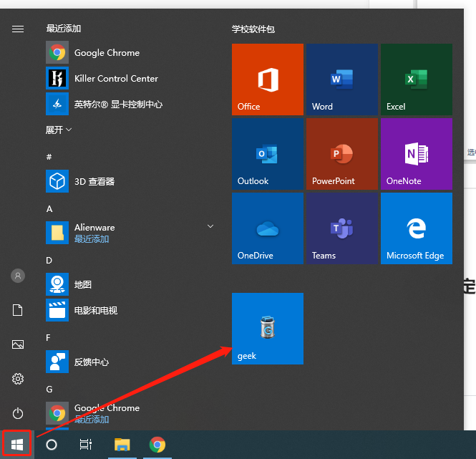Open the Office tile

coord(268,79)
